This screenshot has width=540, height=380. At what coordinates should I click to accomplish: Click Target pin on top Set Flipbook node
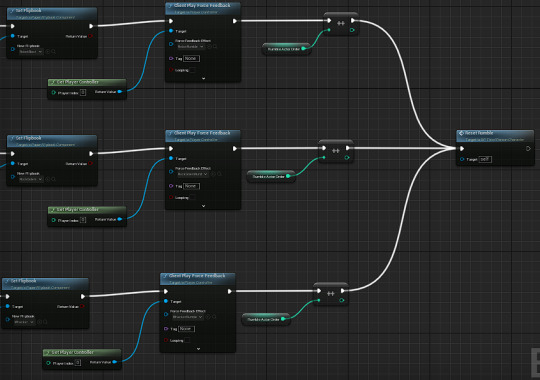(x=13, y=36)
